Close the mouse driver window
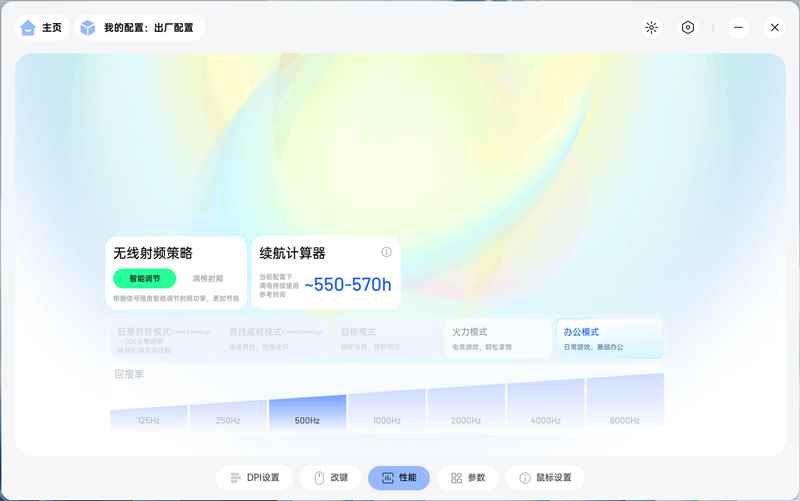The height and width of the screenshot is (501, 800). [x=774, y=28]
